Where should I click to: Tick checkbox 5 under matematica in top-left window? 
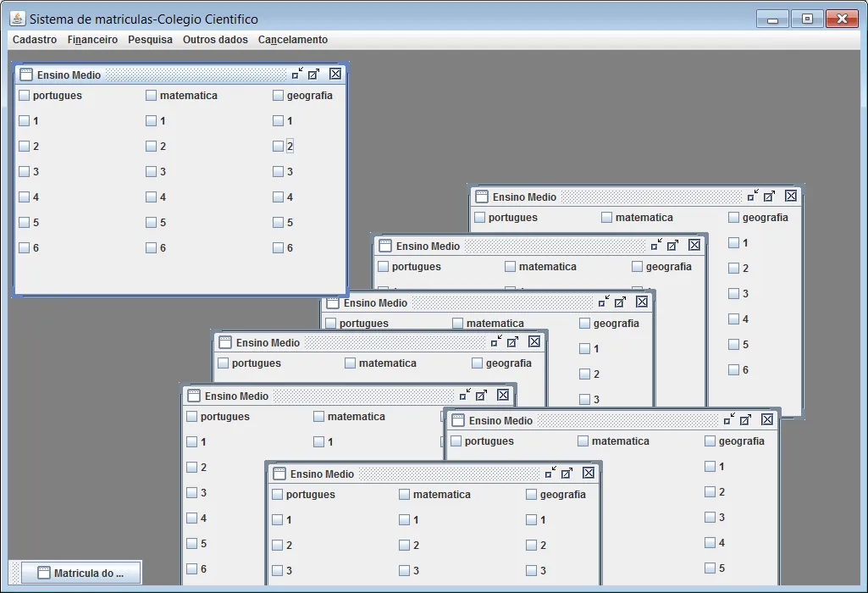pyautogui.click(x=156, y=223)
